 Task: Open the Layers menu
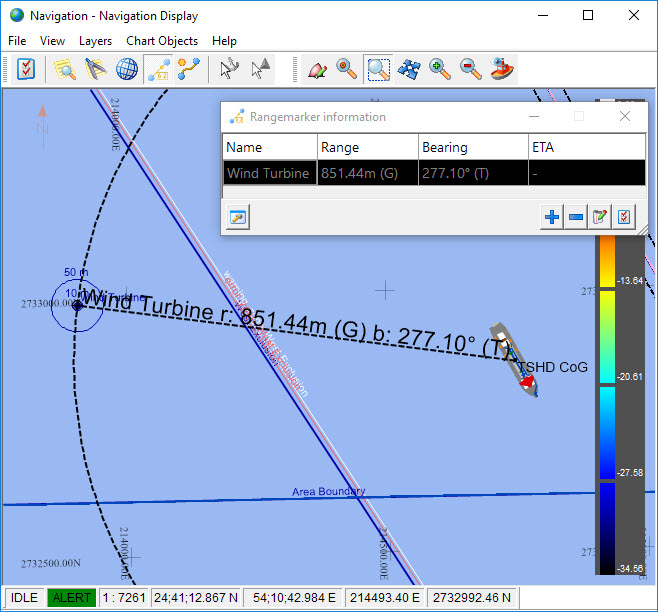tap(95, 41)
